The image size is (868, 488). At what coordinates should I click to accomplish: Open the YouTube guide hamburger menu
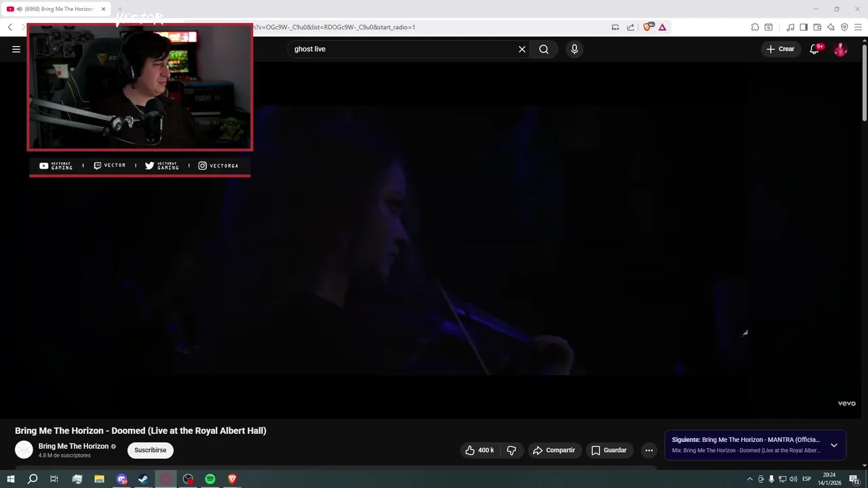pyautogui.click(x=16, y=49)
